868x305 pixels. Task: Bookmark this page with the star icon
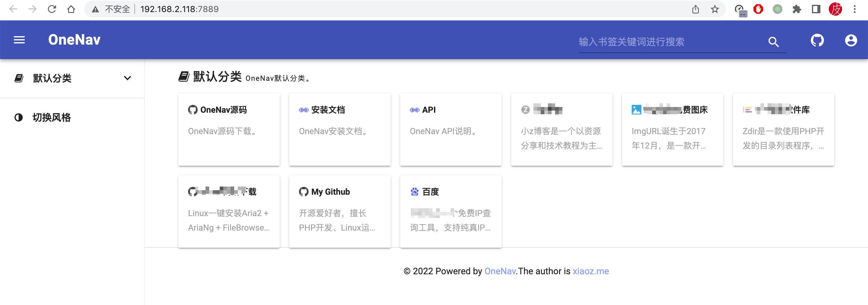pyautogui.click(x=715, y=9)
